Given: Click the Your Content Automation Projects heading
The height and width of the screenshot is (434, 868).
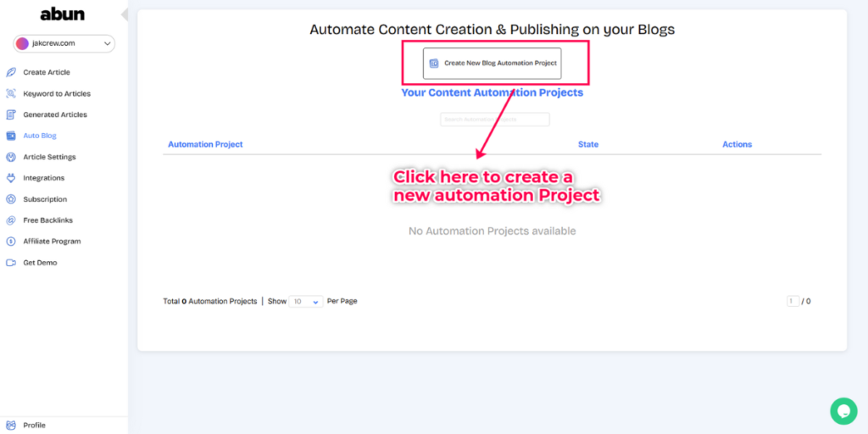Looking at the screenshot, I should pos(492,92).
